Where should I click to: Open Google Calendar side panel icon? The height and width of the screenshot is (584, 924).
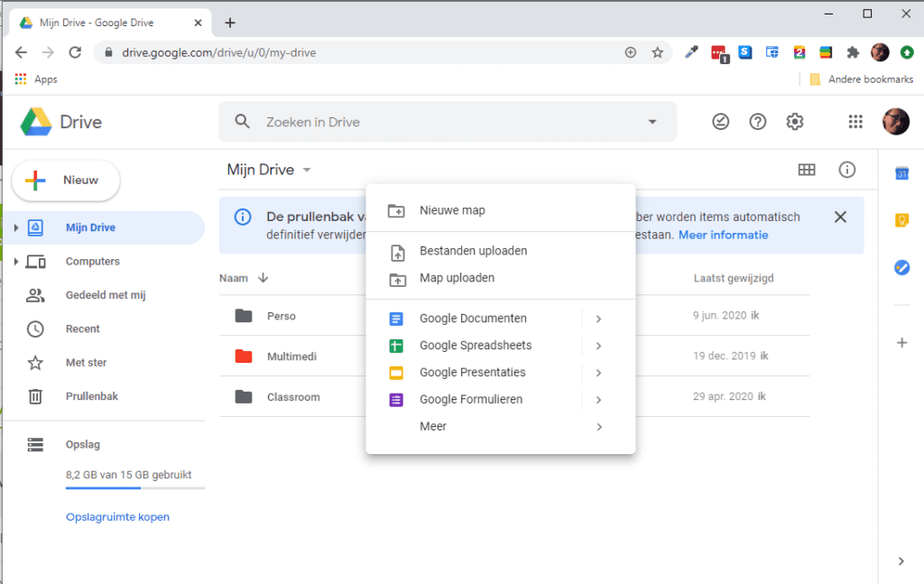pos(901,173)
